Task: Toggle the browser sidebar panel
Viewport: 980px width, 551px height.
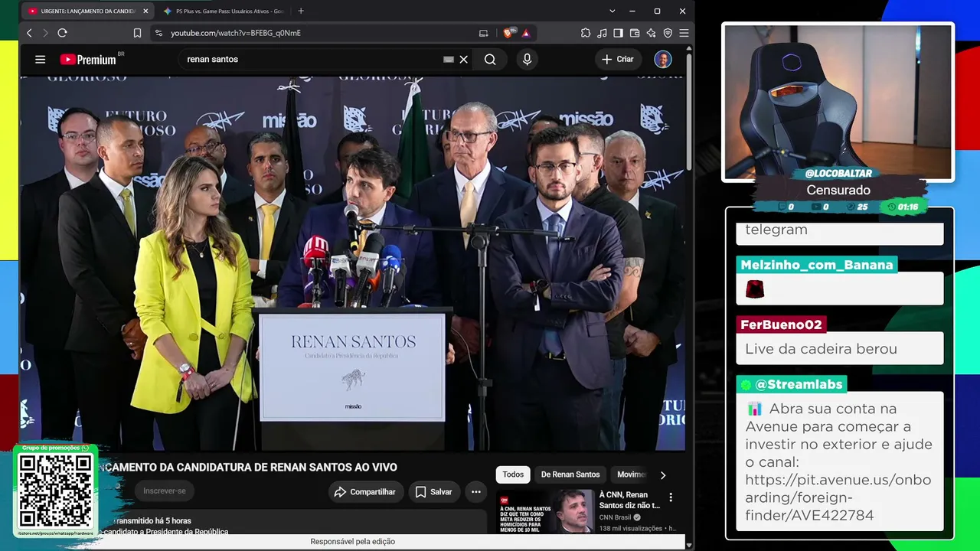Action: 618,33
